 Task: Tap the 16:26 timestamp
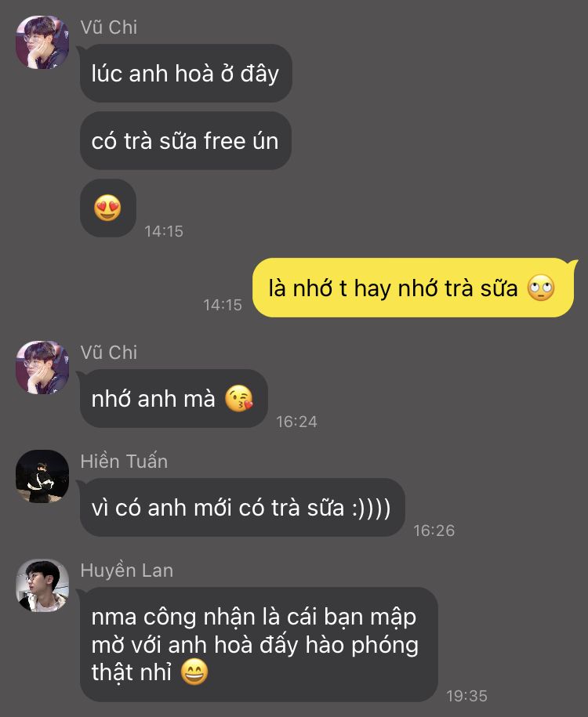(x=434, y=531)
